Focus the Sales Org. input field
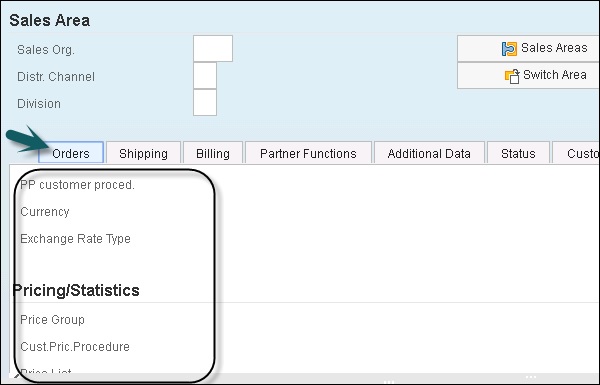The height and width of the screenshot is (385, 600). click(x=213, y=49)
